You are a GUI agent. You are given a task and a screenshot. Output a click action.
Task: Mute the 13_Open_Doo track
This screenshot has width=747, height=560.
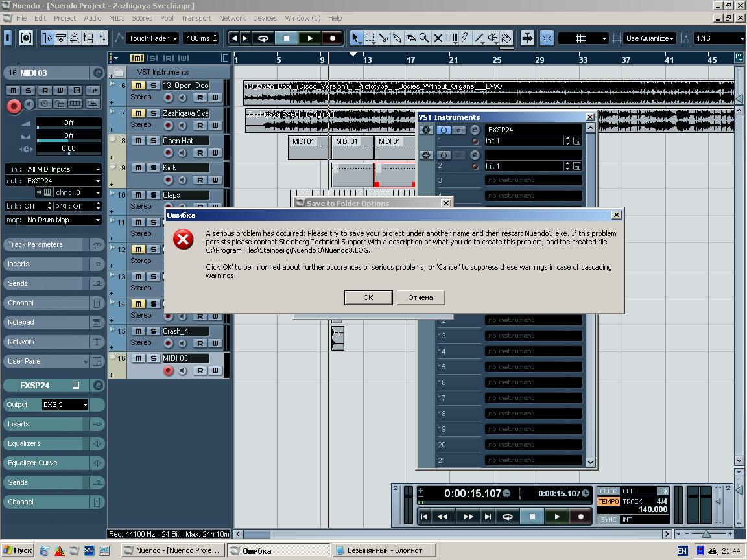pyautogui.click(x=138, y=86)
